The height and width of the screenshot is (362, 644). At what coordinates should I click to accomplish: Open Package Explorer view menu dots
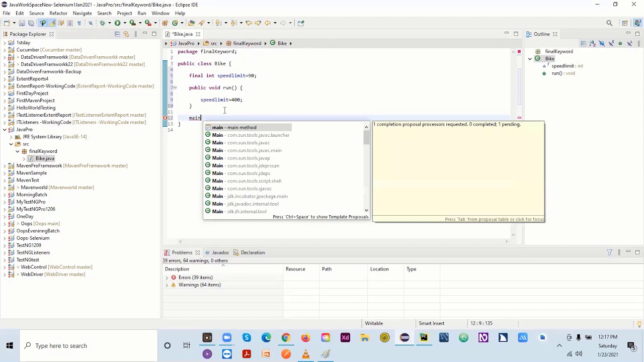pyautogui.click(x=135, y=34)
